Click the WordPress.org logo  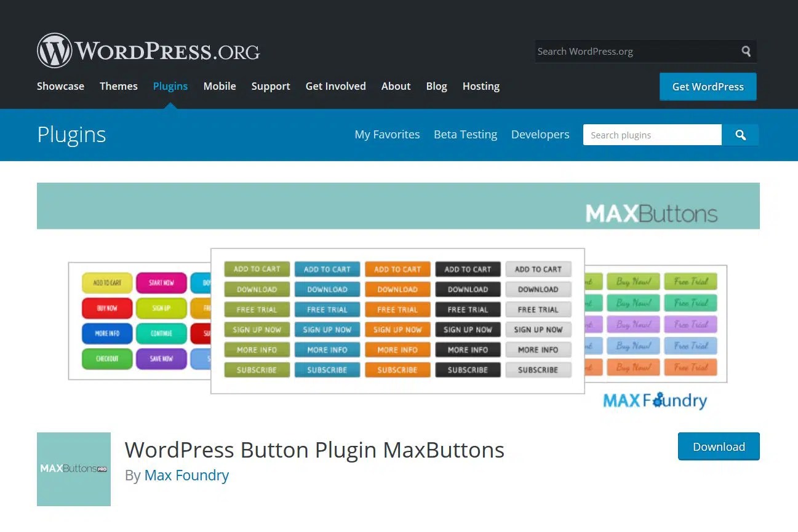coord(148,49)
